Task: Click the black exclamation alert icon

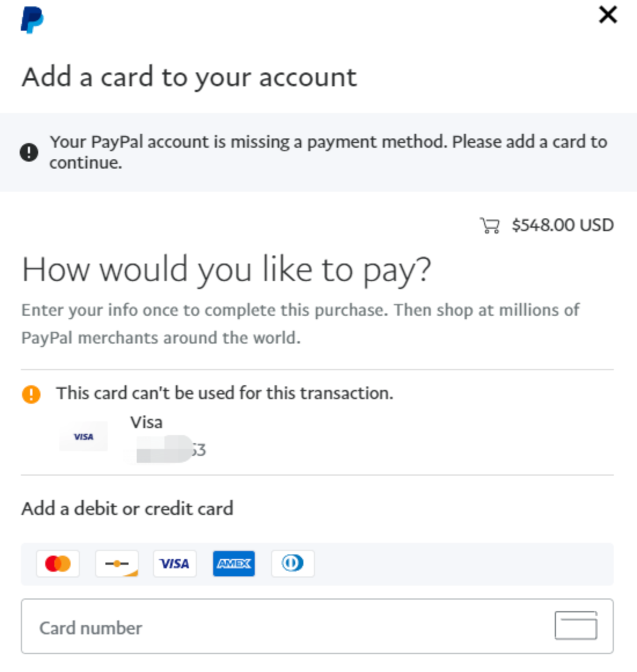Action: [x=29, y=152]
